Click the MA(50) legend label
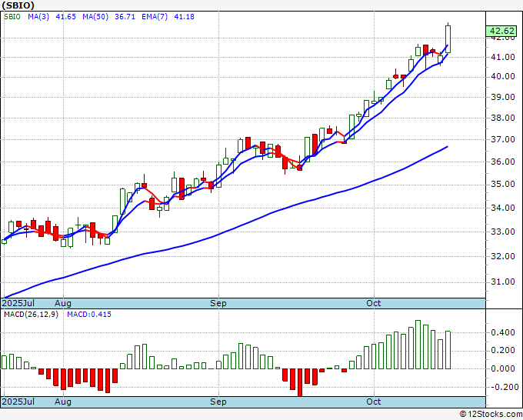Image resolution: width=523 pixels, height=420 pixels. pyautogui.click(x=95, y=17)
